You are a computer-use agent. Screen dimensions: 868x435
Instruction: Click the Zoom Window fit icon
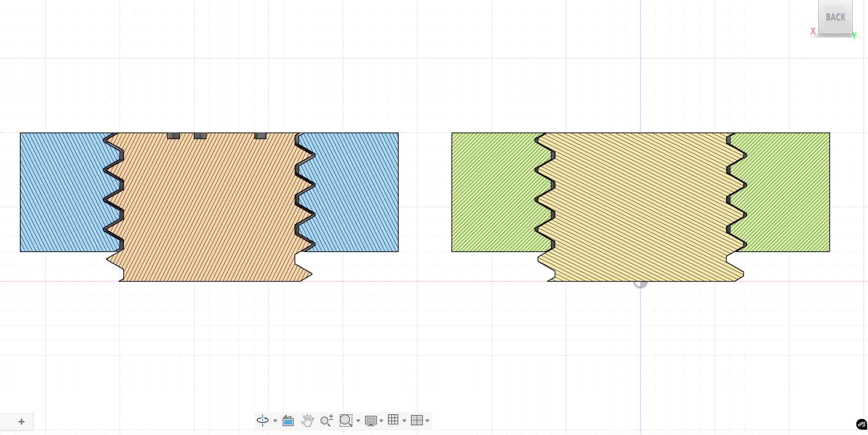pos(346,420)
